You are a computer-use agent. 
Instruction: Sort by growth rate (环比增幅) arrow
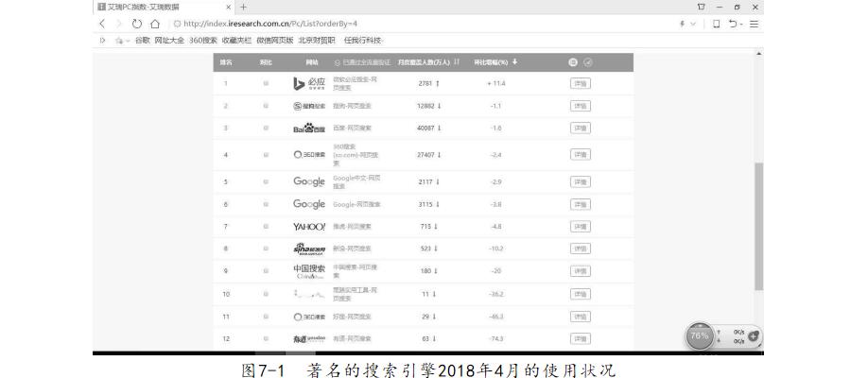tap(515, 62)
